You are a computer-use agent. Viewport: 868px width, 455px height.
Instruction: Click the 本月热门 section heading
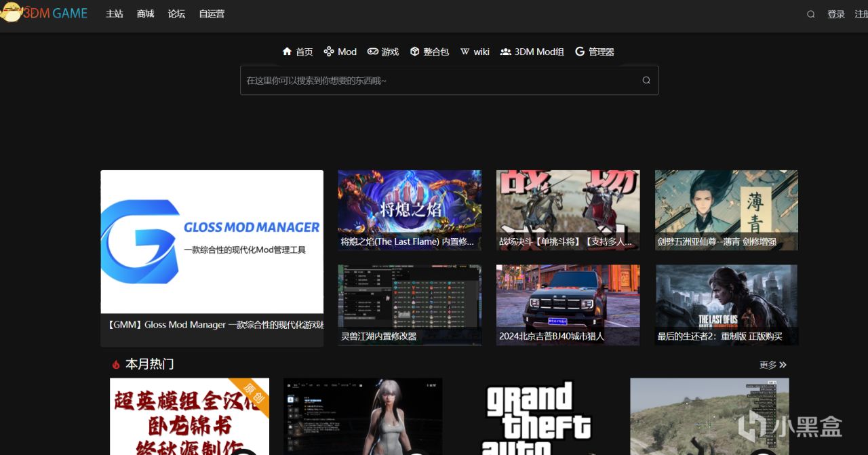(150, 364)
